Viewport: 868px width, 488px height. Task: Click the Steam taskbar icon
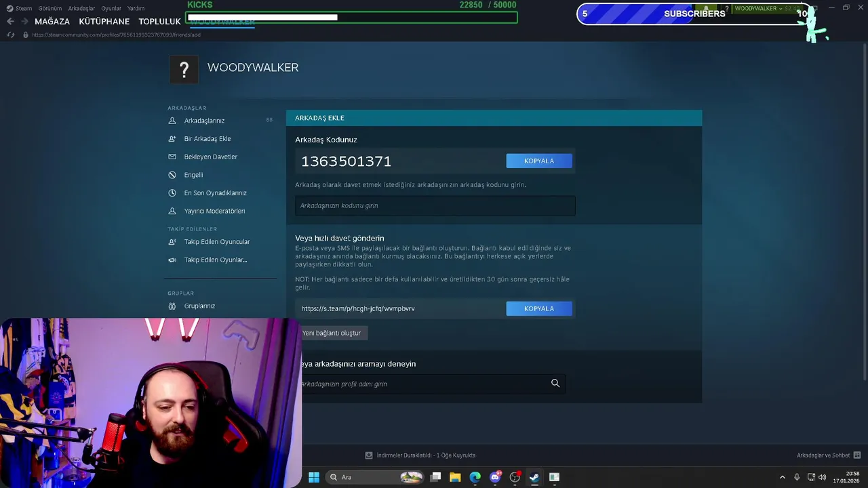534,477
